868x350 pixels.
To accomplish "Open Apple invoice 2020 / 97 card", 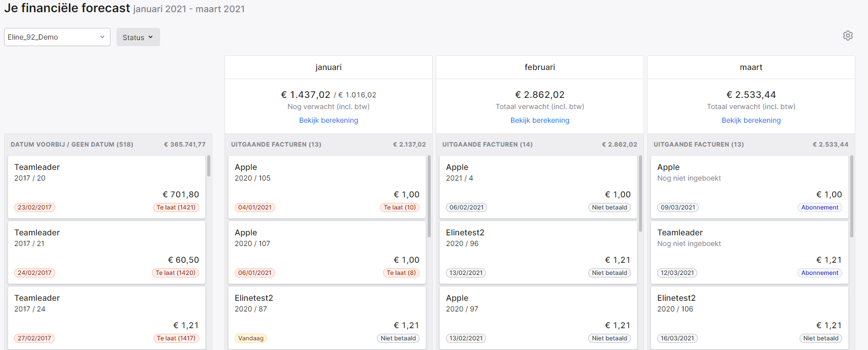I will coord(538,318).
